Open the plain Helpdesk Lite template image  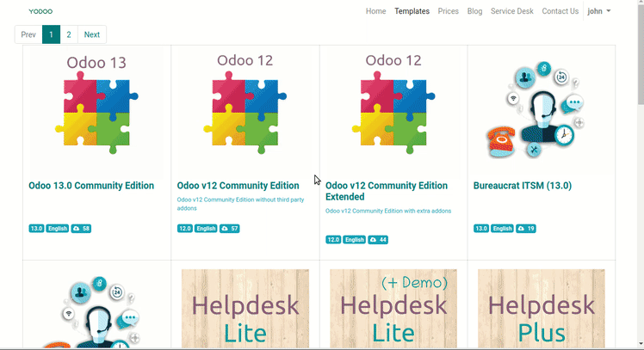245,308
